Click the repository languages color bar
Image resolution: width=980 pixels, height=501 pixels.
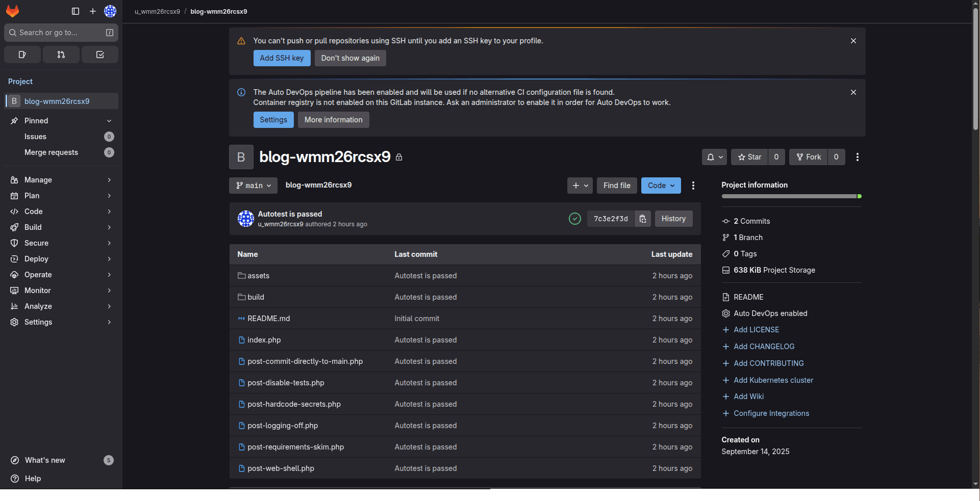791,196
